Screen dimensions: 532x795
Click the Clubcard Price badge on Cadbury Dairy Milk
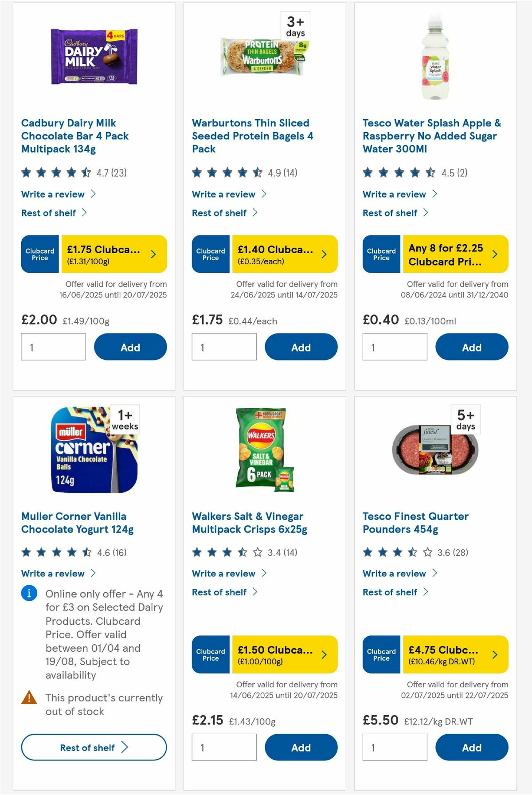click(x=39, y=254)
